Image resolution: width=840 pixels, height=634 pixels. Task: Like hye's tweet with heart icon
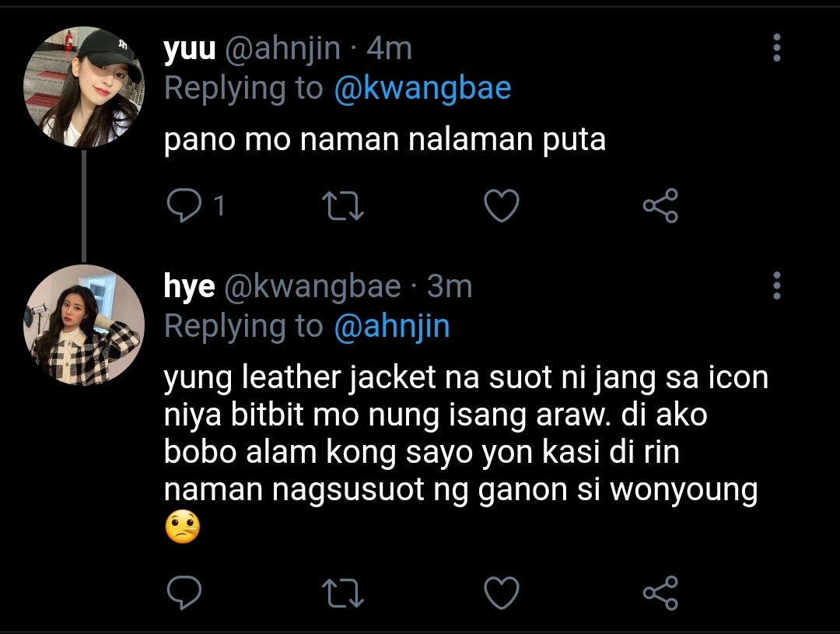(502, 593)
